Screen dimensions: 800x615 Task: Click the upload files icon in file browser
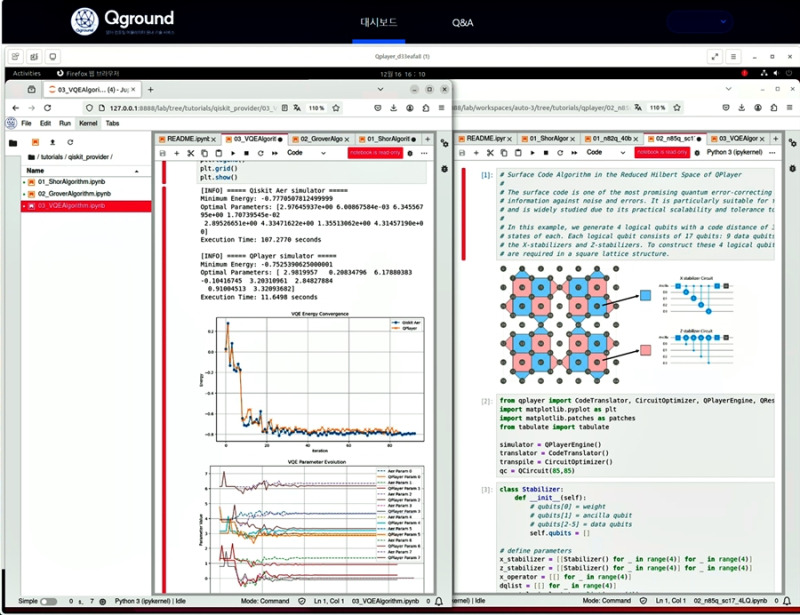tap(52, 142)
